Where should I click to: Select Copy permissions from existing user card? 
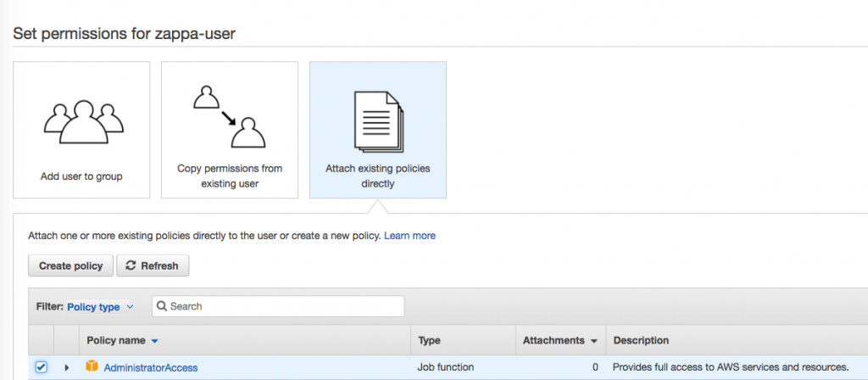[230, 130]
